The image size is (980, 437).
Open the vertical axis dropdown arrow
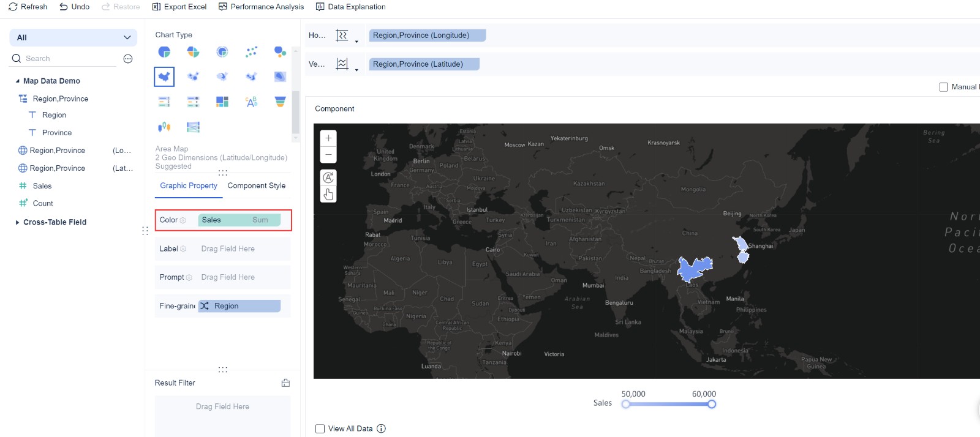[x=356, y=70]
